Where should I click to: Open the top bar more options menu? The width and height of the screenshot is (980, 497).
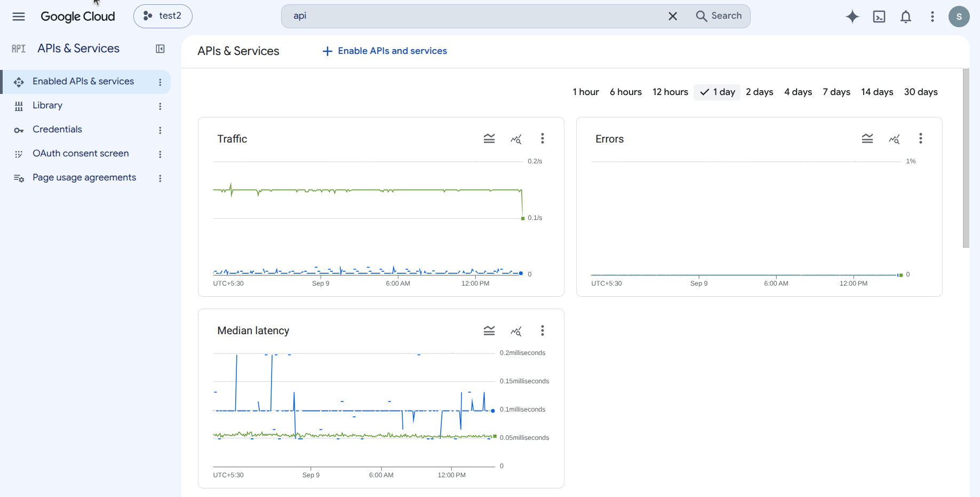coord(933,17)
